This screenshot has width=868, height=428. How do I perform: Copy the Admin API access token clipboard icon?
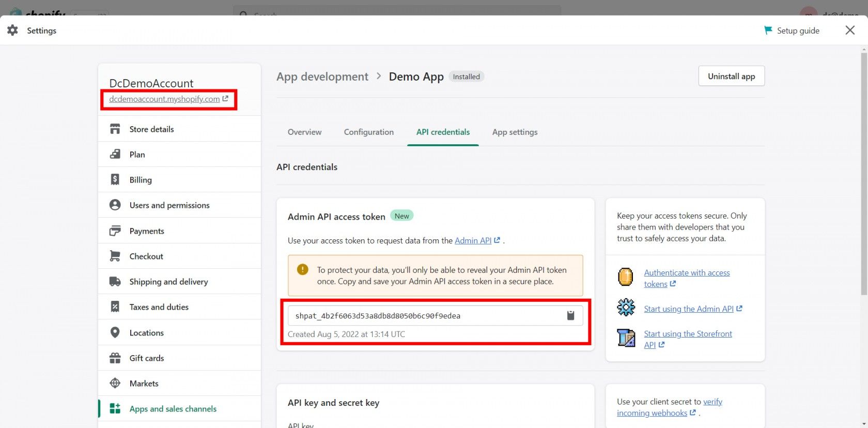(570, 315)
